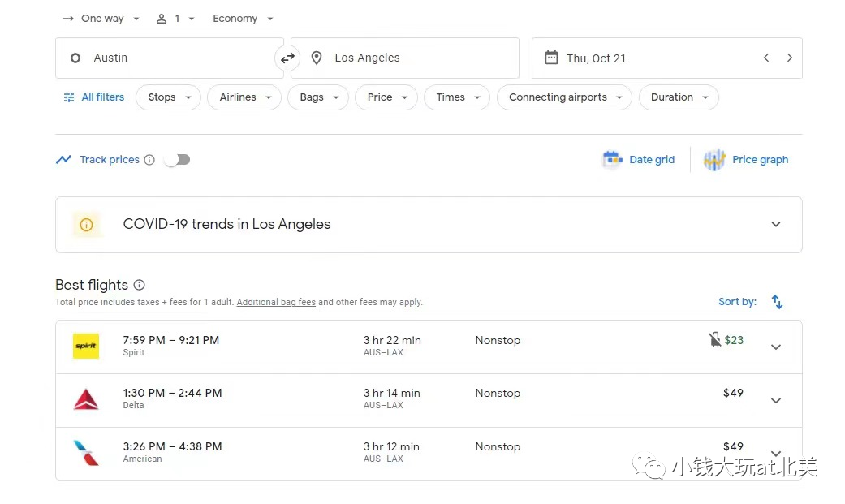
Task: Click the swap origin and destination icon
Action: [x=287, y=58]
